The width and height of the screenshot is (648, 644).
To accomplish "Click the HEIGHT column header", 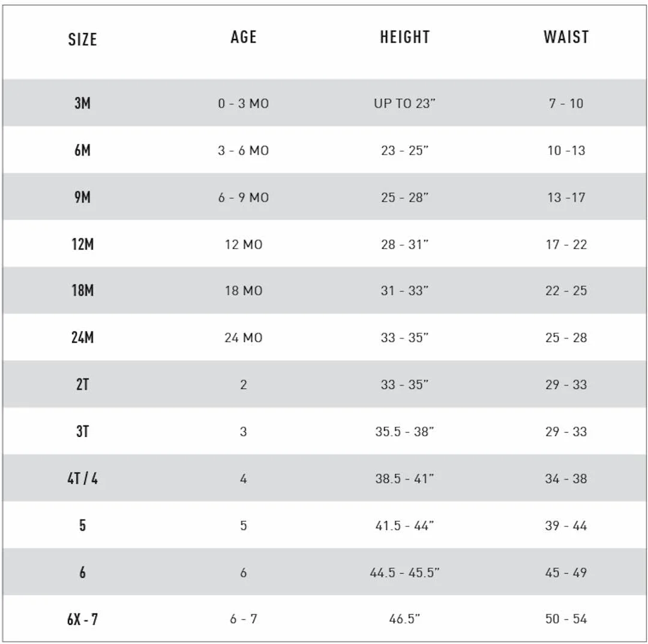I will (x=404, y=37).
